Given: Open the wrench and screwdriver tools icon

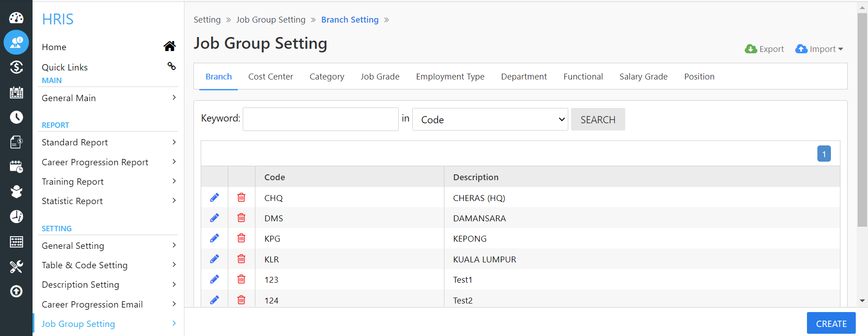Looking at the screenshot, I should (16, 266).
